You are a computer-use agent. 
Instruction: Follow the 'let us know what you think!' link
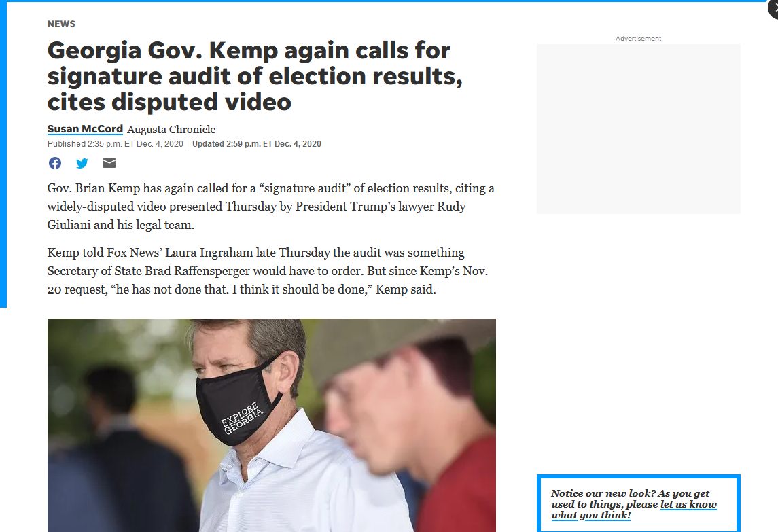click(634, 510)
